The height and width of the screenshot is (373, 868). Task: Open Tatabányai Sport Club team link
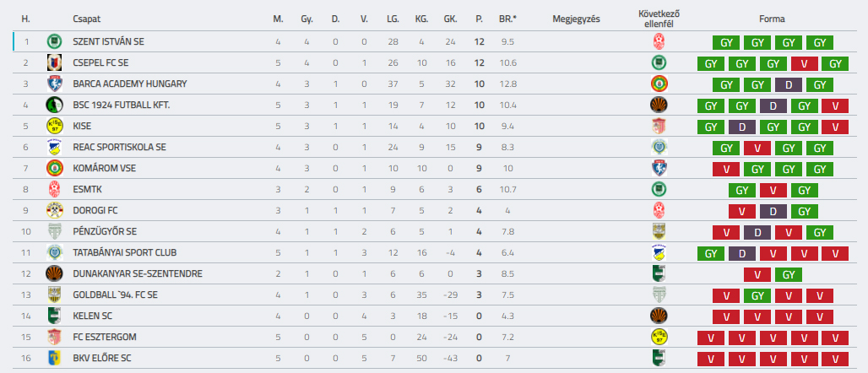coord(125,252)
